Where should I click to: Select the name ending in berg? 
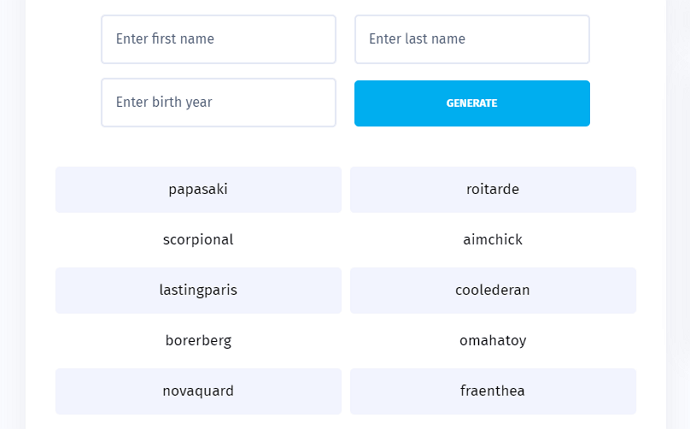198,341
